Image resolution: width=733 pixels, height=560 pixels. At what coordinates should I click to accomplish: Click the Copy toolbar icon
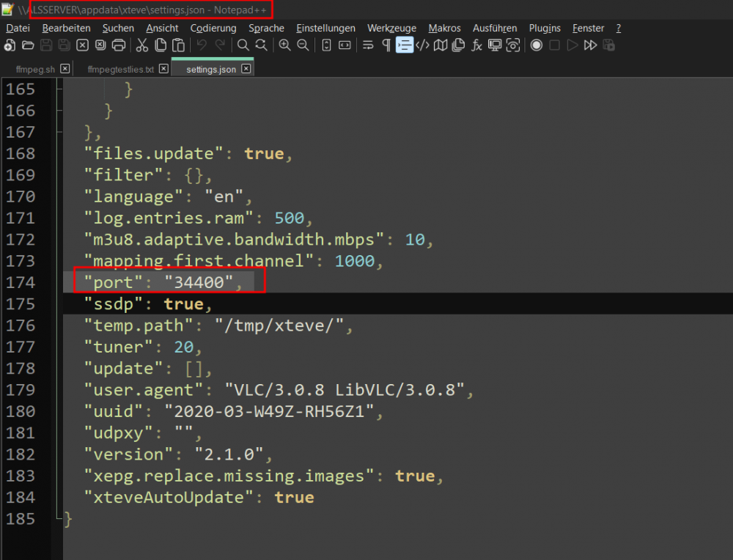[x=161, y=45]
